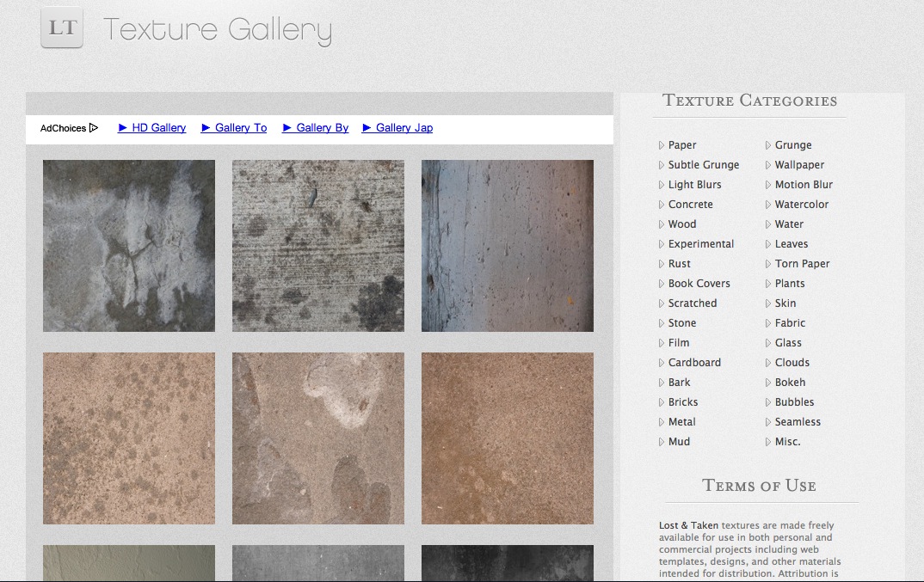Click the AdChoices triangle icon
The height and width of the screenshot is (582, 924).
(94, 128)
